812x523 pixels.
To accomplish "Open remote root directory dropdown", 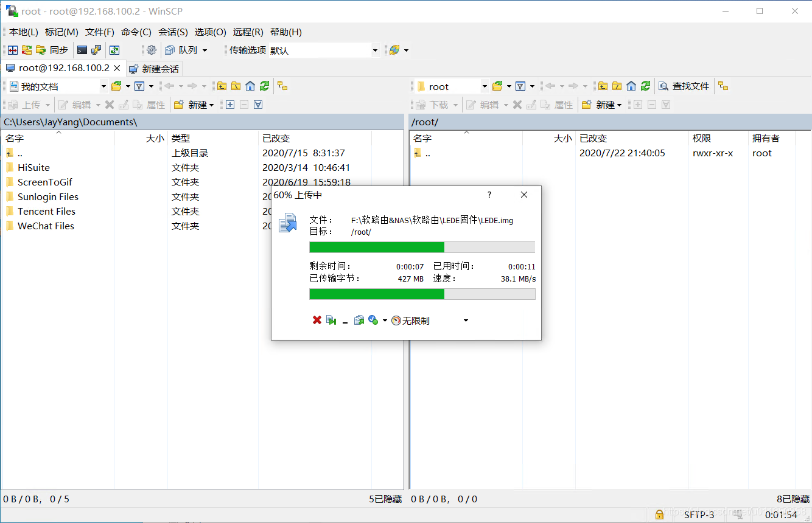I will click(485, 86).
